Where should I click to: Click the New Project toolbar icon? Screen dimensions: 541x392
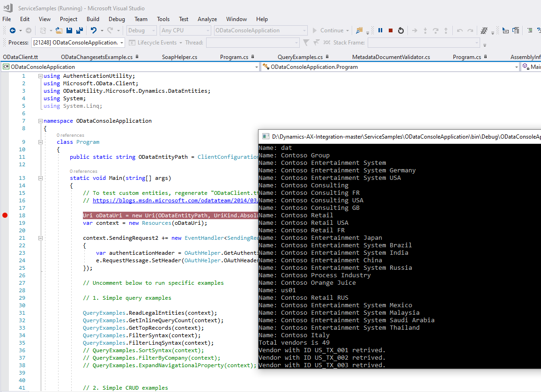click(43, 30)
